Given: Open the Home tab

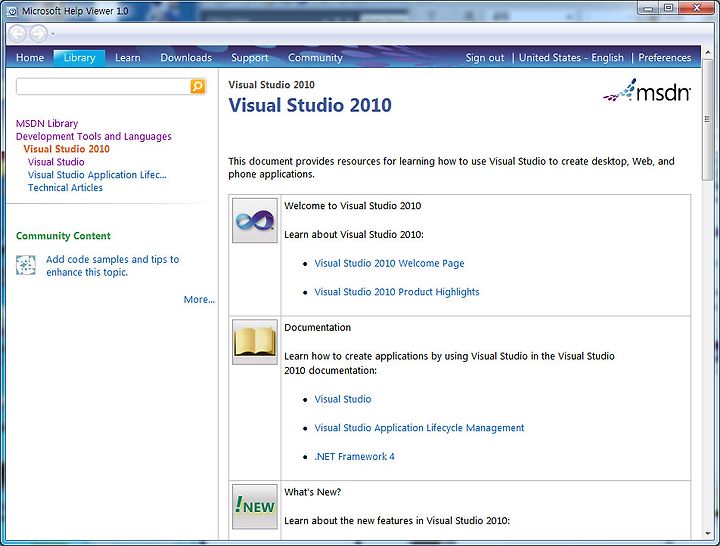Looking at the screenshot, I should point(30,58).
